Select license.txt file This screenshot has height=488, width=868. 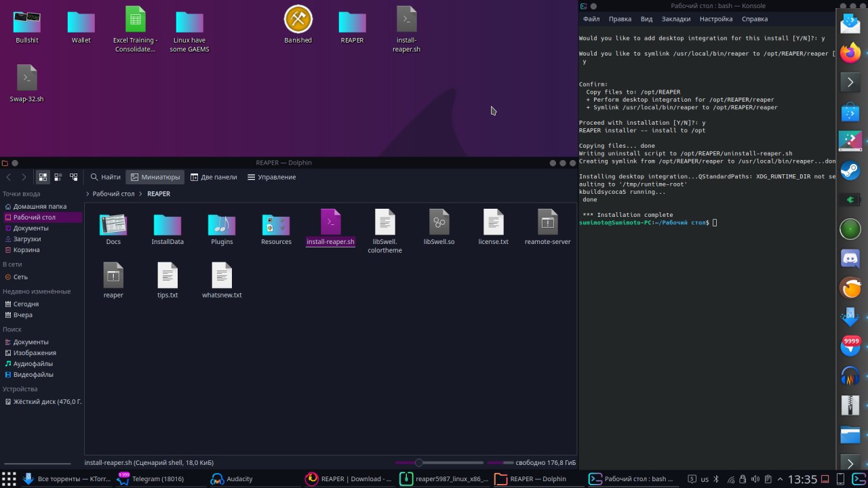tap(493, 228)
